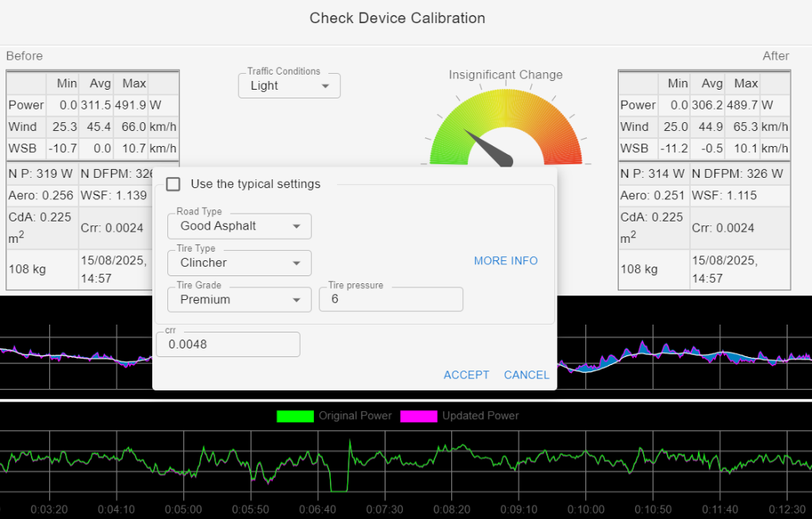Toggle the Original Power legend label
The height and width of the screenshot is (519, 812).
click(x=355, y=416)
